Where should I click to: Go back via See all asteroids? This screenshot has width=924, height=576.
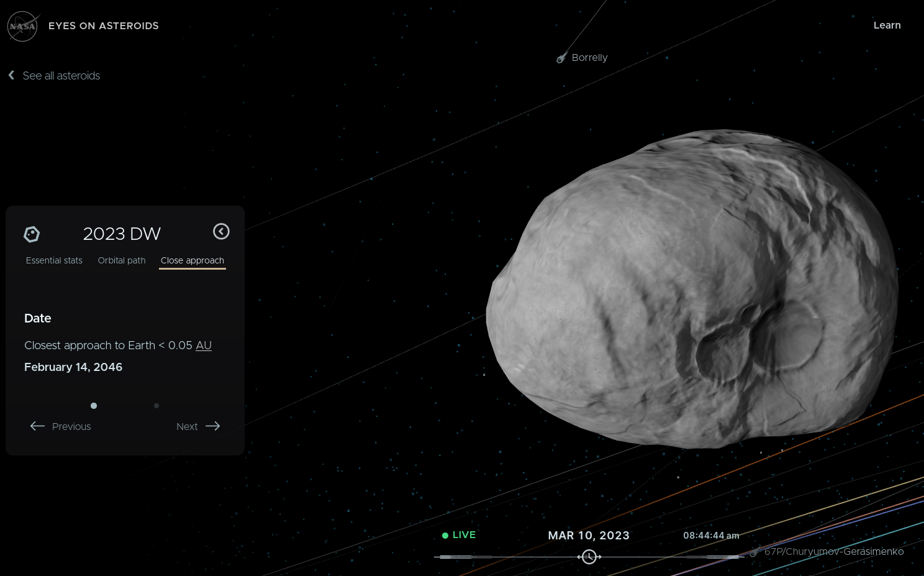point(61,76)
